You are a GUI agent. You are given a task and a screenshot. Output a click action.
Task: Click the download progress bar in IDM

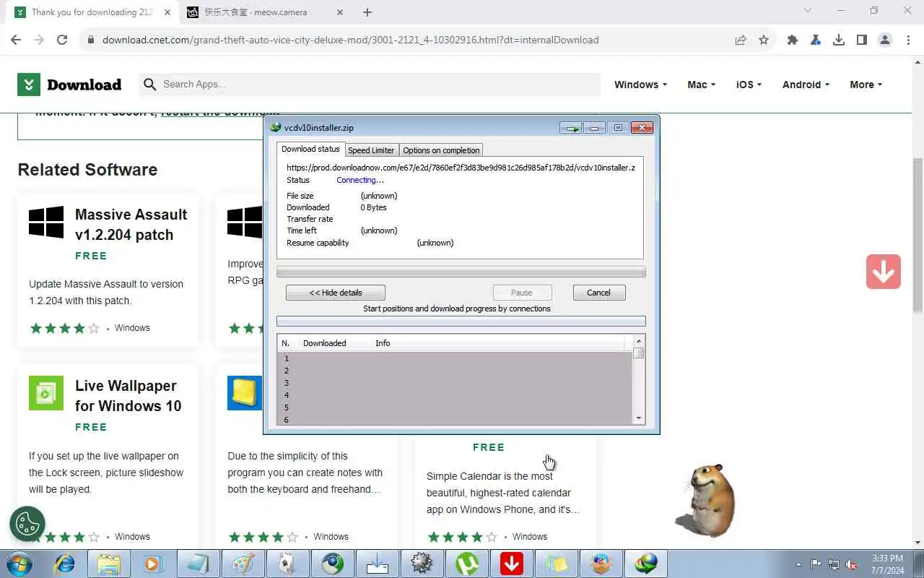pos(461,272)
